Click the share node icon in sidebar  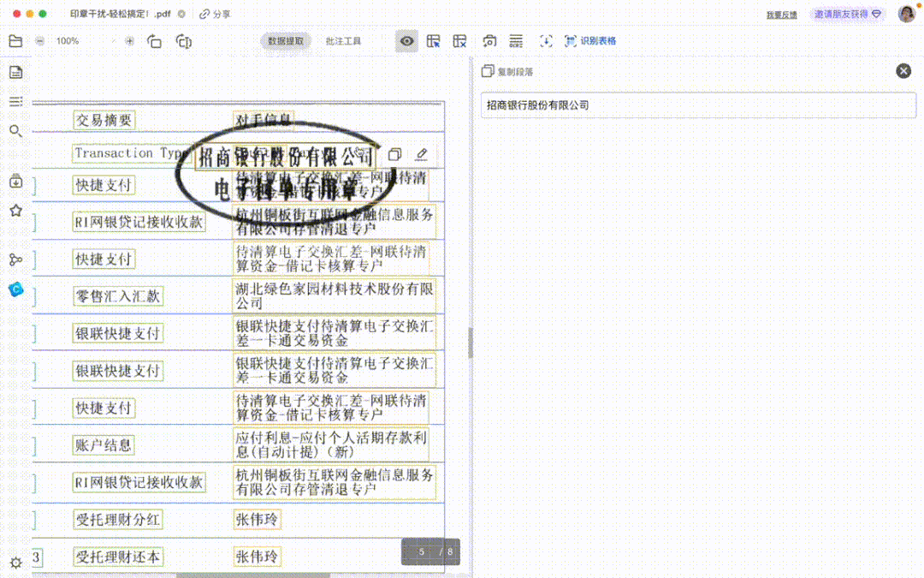[15, 258]
